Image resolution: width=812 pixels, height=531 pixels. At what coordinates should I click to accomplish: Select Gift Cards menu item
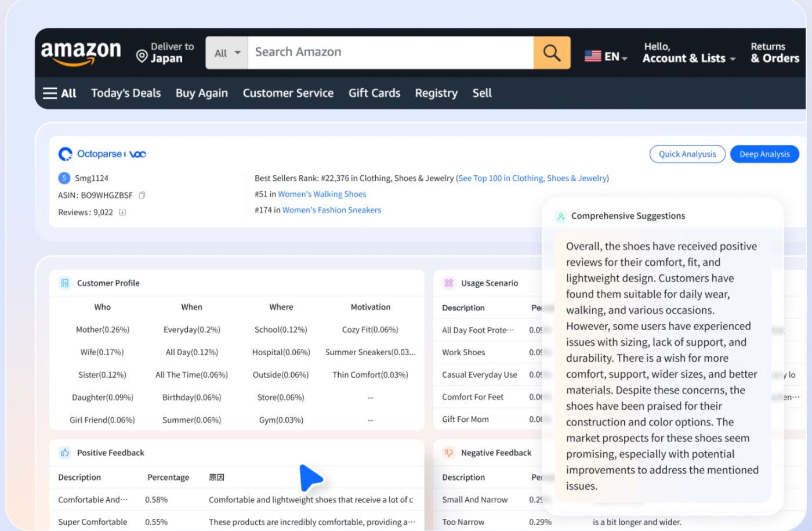pyautogui.click(x=374, y=93)
